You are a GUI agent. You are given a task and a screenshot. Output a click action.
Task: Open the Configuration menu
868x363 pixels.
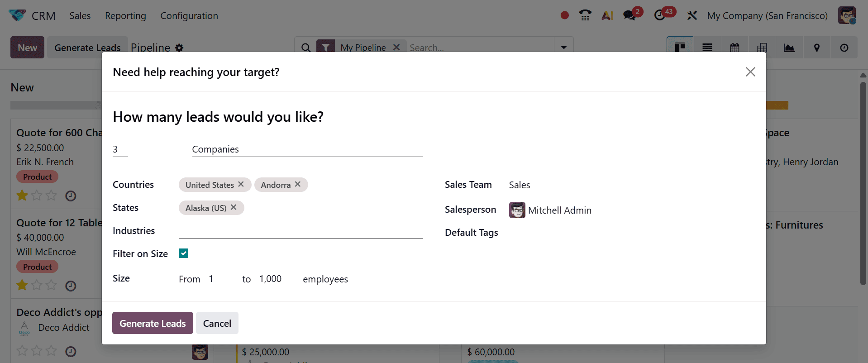(x=189, y=15)
